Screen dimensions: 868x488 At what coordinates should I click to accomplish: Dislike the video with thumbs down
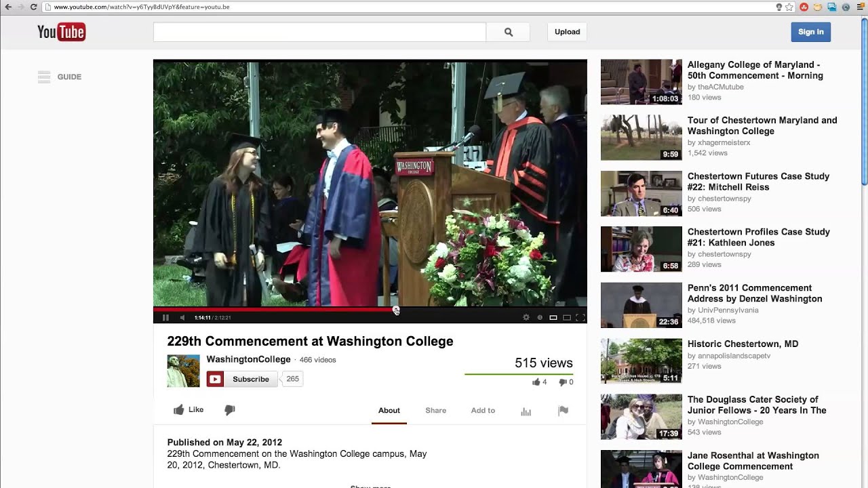230,409
